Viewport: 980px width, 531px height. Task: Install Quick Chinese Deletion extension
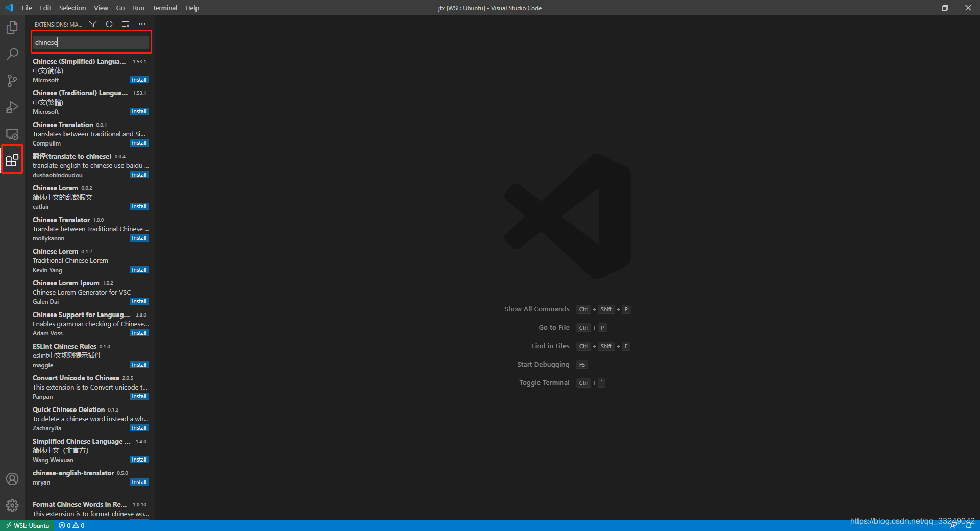pos(139,428)
